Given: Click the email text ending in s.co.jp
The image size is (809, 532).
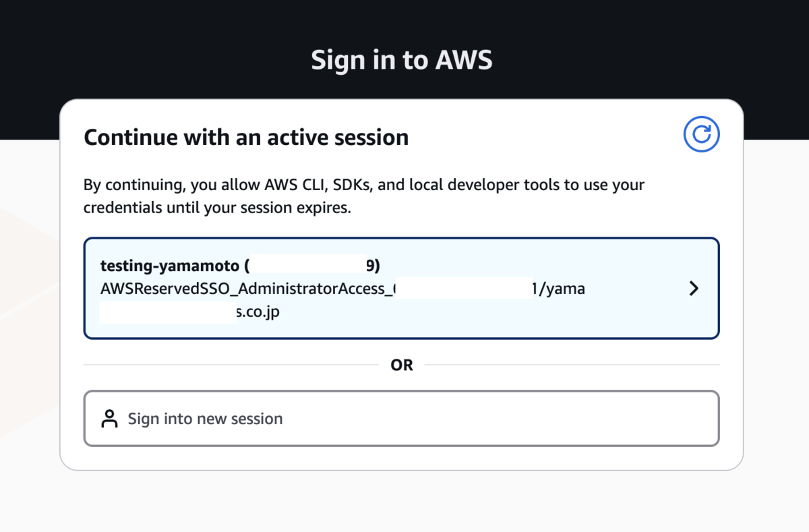Looking at the screenshot, I should [258, 312].
